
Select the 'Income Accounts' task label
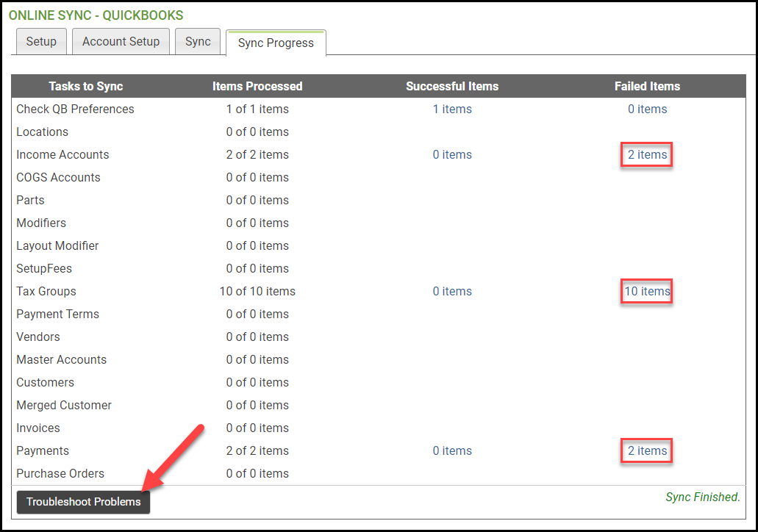[x=62, y=154]
